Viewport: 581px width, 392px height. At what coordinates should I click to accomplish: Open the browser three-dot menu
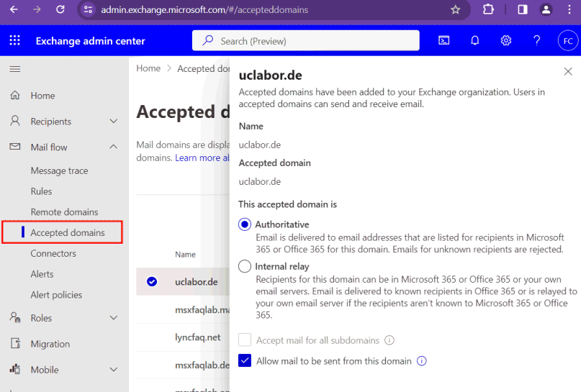[569, 9]
